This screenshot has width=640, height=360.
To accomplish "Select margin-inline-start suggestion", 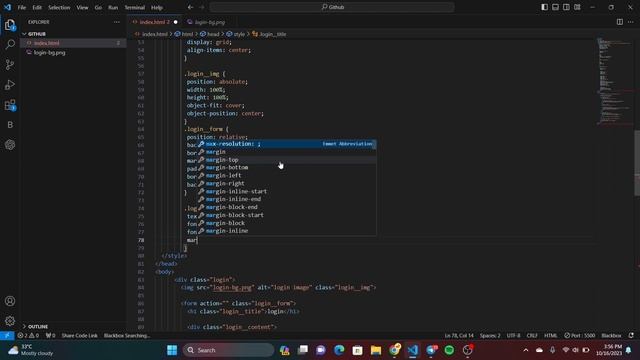I will tap(287, 191).
